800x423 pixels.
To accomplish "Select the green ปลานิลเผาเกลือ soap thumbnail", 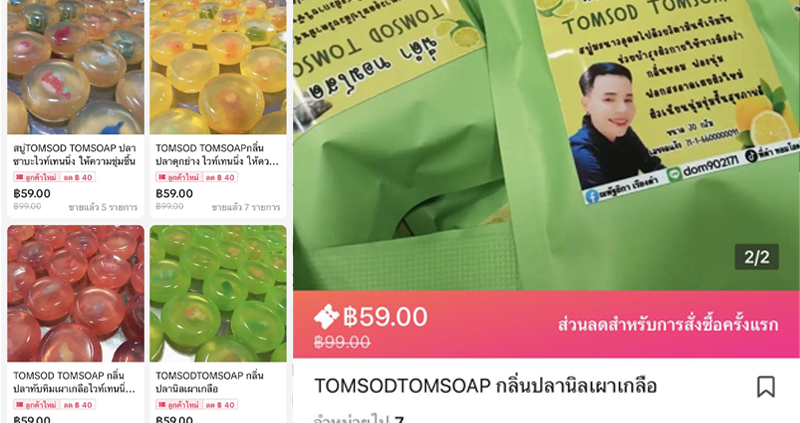I will point(218,293).
